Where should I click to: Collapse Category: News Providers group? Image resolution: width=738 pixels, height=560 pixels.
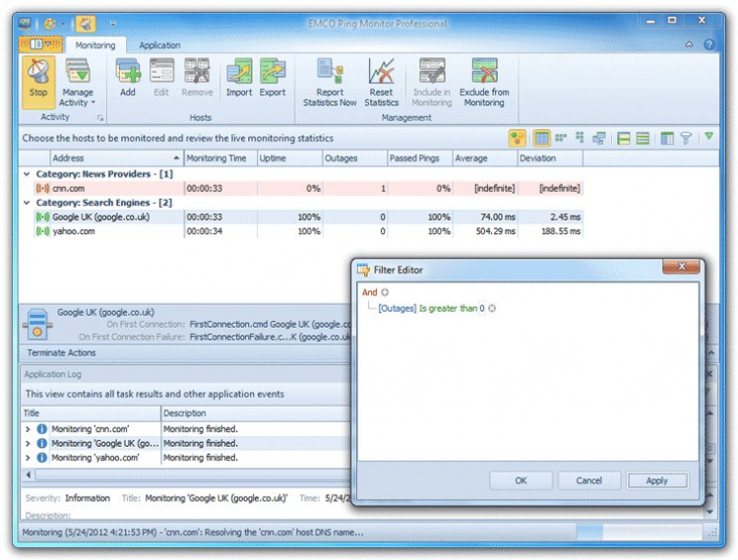(x=27, y=174)
